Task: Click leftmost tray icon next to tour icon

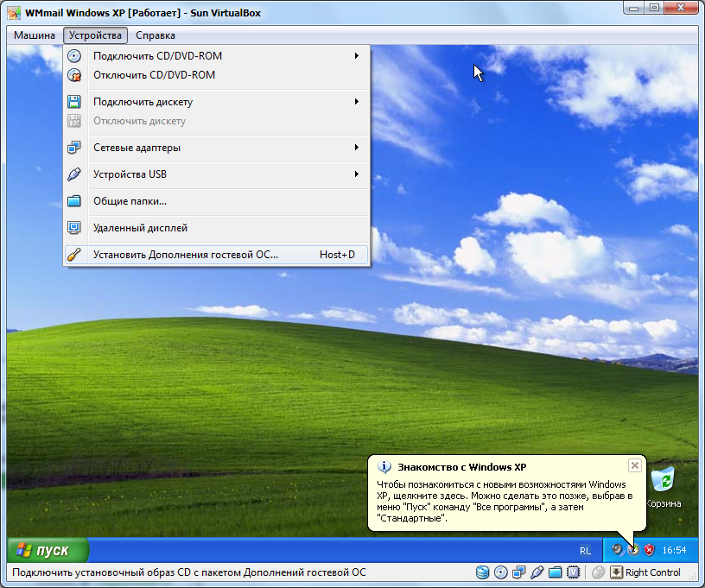Action: click(619, 550)
